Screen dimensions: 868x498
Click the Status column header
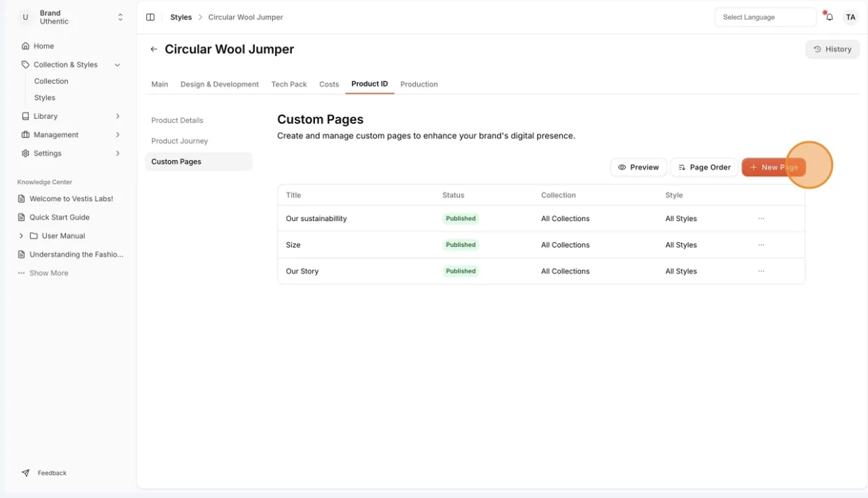(x=454, y=195)
